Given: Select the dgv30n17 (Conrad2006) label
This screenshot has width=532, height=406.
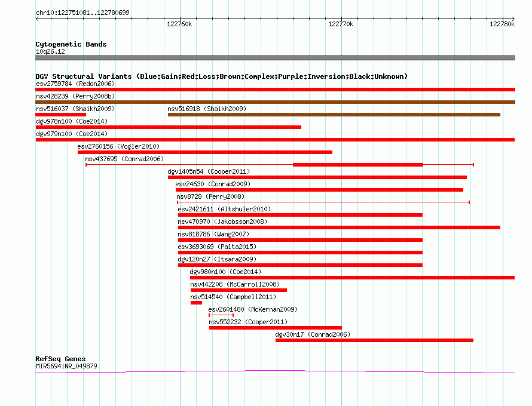Looking at the screenshot, I should [x=313, y=334].
